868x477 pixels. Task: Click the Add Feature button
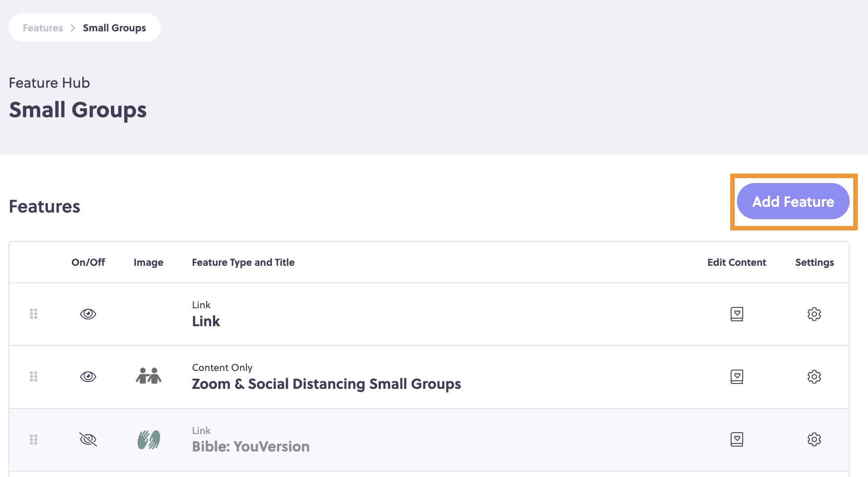(793, 201)
